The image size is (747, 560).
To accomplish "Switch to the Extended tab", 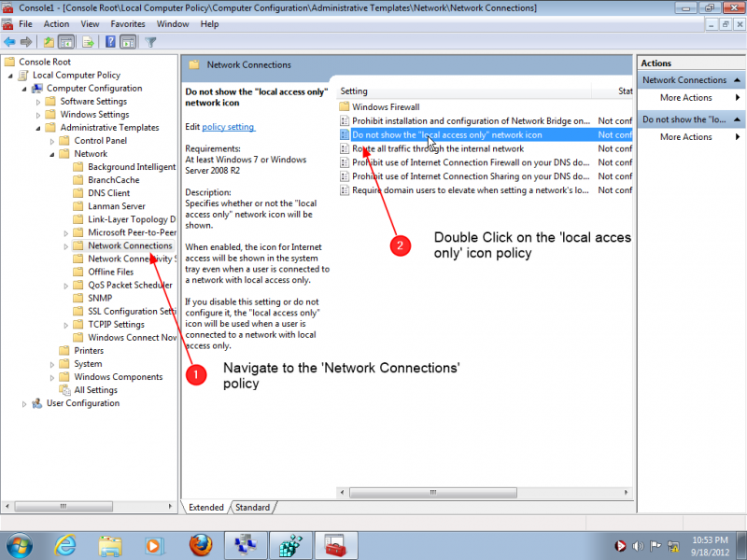I will click(x=205, y=507).
